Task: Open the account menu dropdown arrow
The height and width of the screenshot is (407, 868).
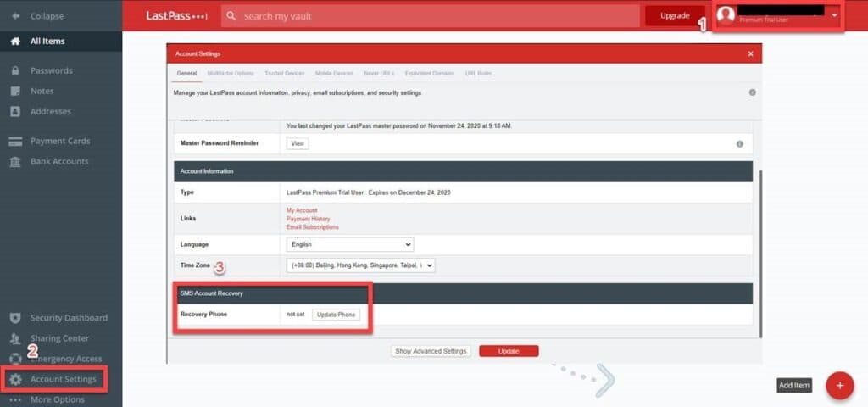Action: coord(834,15)
